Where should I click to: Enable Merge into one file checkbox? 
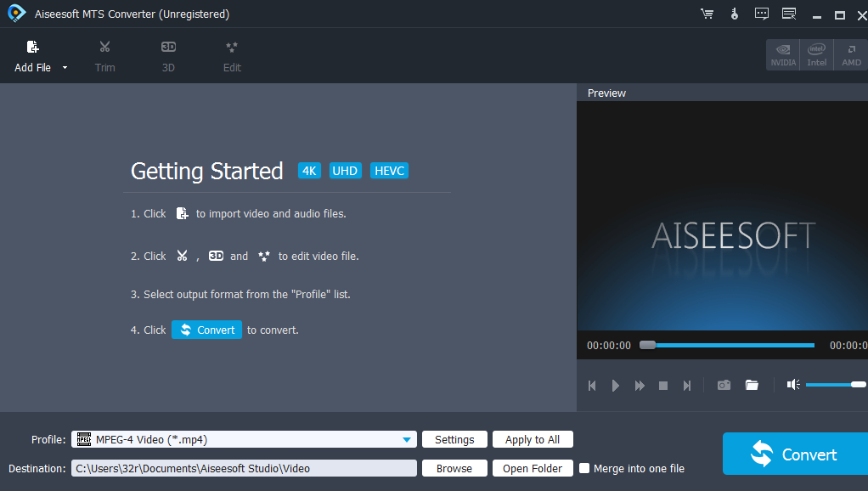click(x=584, y=468)
